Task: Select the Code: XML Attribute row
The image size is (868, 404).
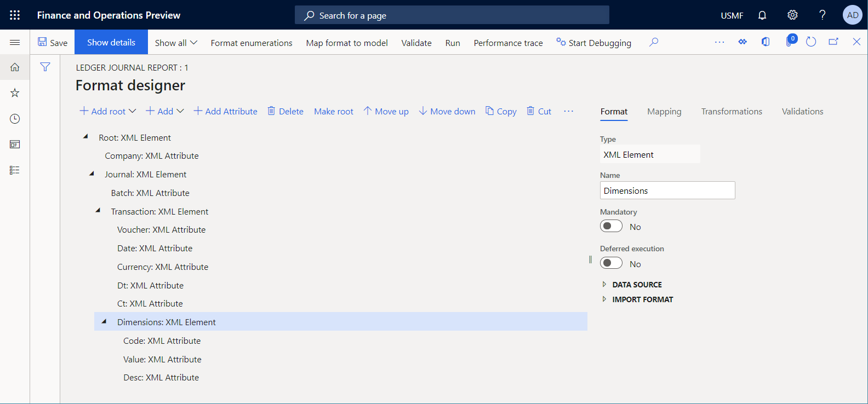Action: pos(162,340)
